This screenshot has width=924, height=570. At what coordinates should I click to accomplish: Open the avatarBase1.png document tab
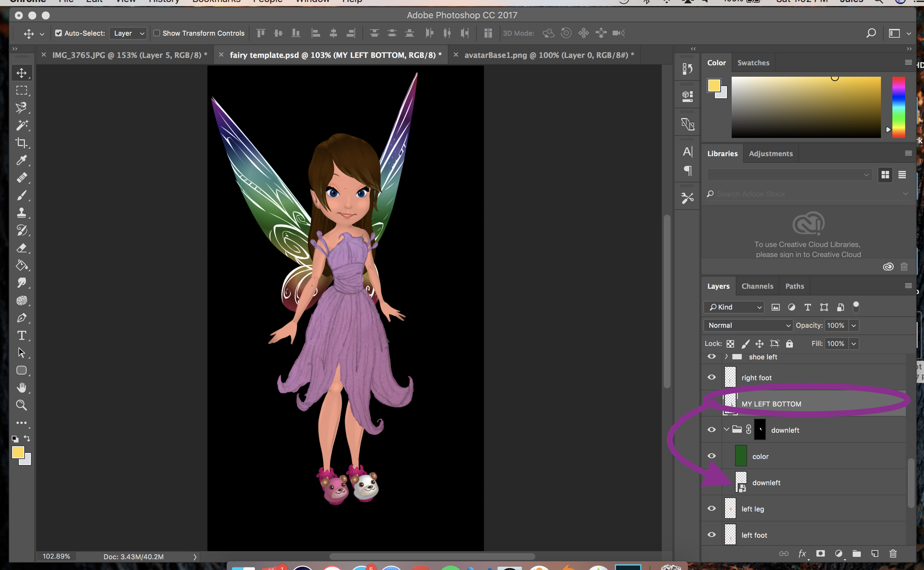(549, 55)
